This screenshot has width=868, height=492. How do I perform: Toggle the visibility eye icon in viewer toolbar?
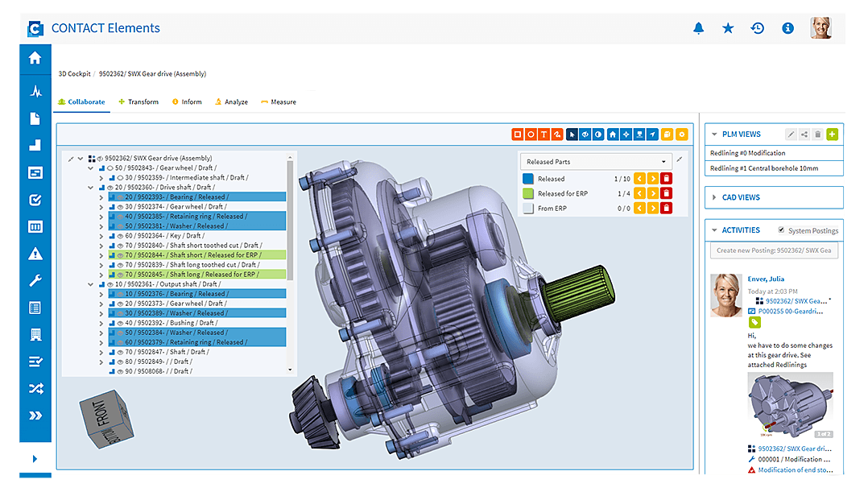[584, 134]
